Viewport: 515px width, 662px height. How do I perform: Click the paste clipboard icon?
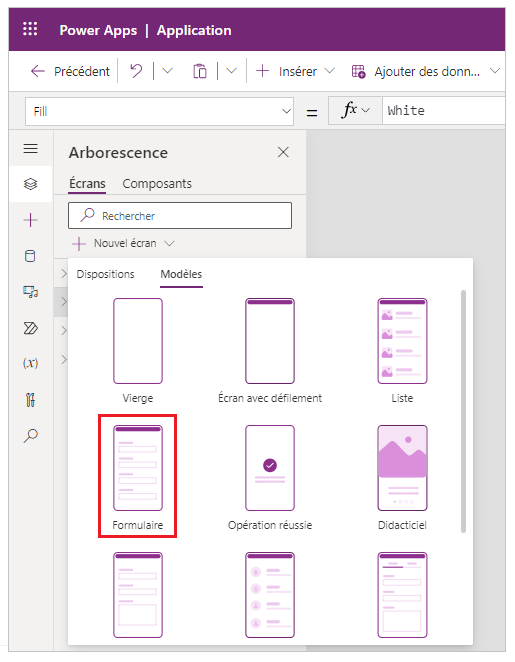[x=200, y=71]
